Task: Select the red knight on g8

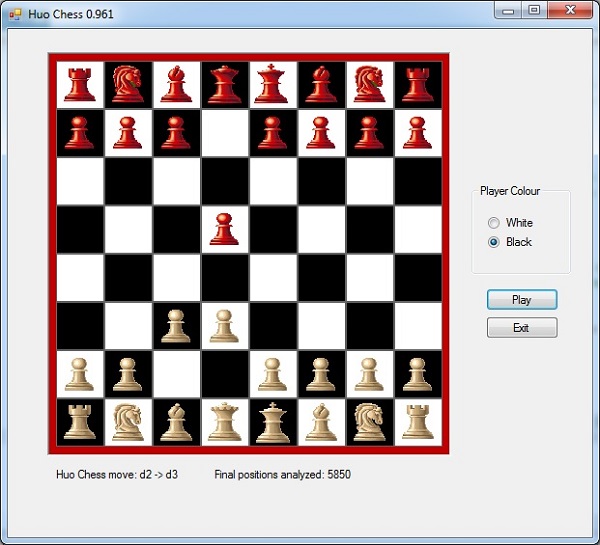Action: click(369, 84)
